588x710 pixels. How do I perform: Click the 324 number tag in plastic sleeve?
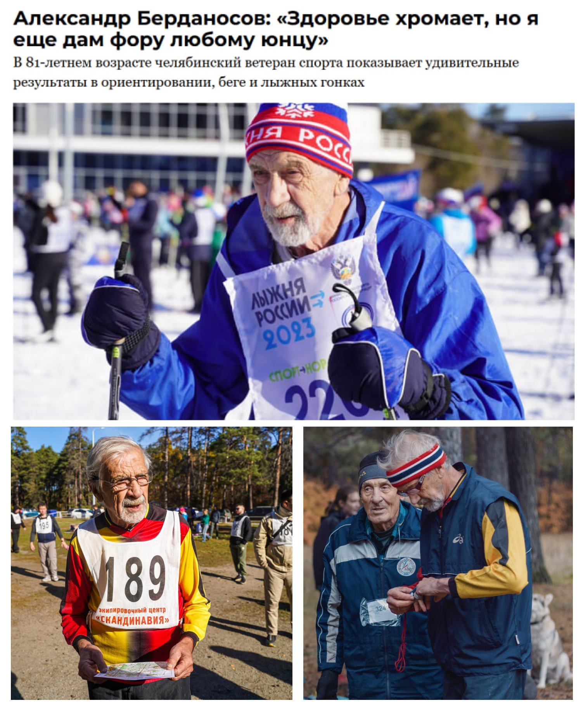[379, 612]
